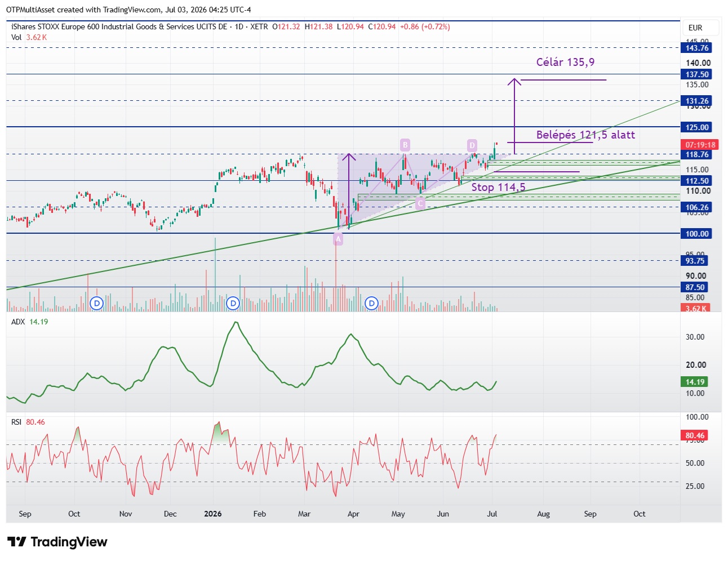Click the 100.00 price level label
728x561 pixels.
[697, 234]
